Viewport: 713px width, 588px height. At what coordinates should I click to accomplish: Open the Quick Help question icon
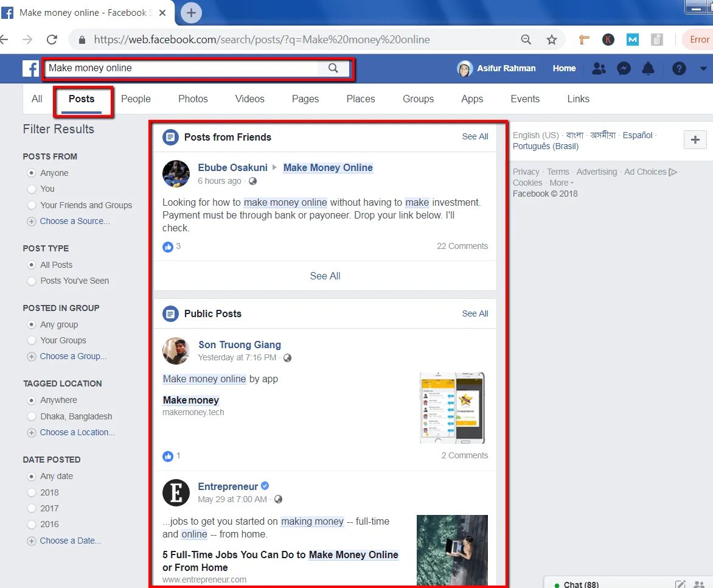point(679,69)
